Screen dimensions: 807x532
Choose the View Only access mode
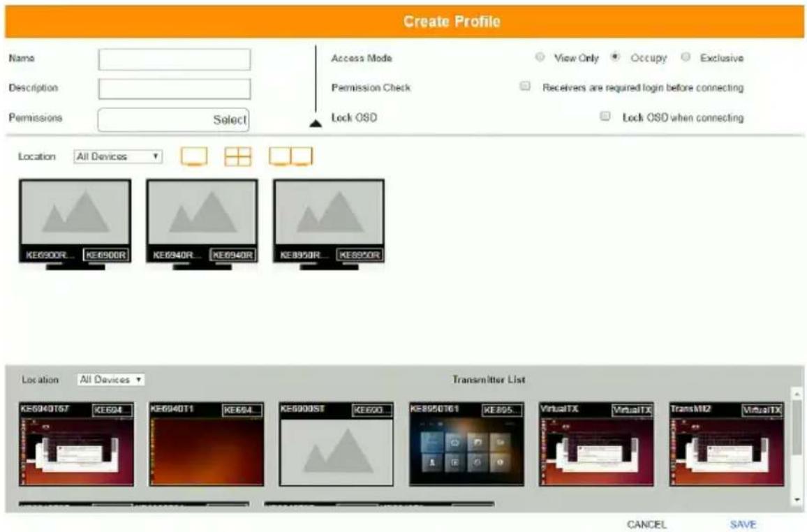pos(540,57)
